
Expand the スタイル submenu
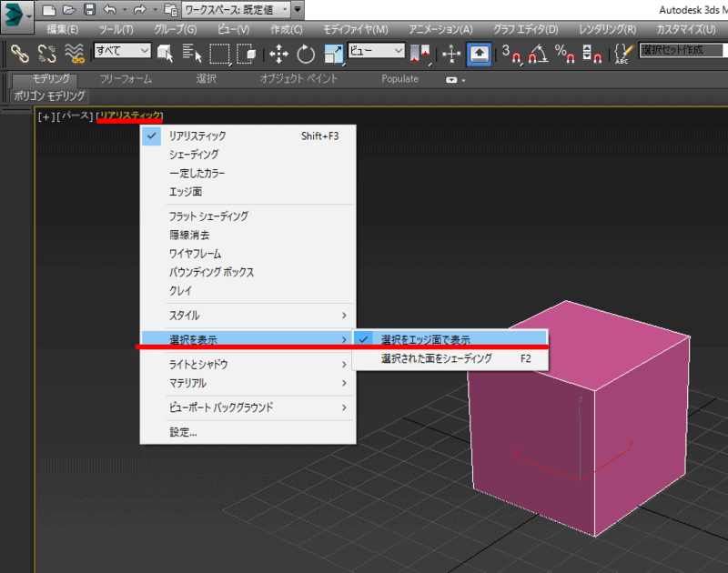point(248,315)
